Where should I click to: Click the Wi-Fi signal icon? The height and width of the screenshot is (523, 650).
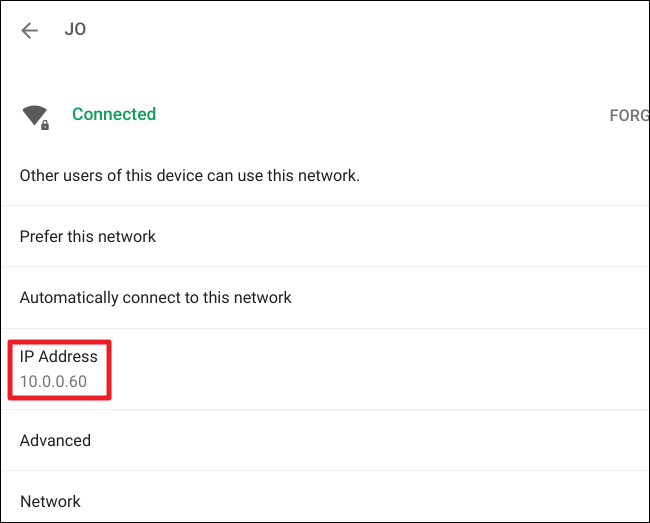click(33, 115)
